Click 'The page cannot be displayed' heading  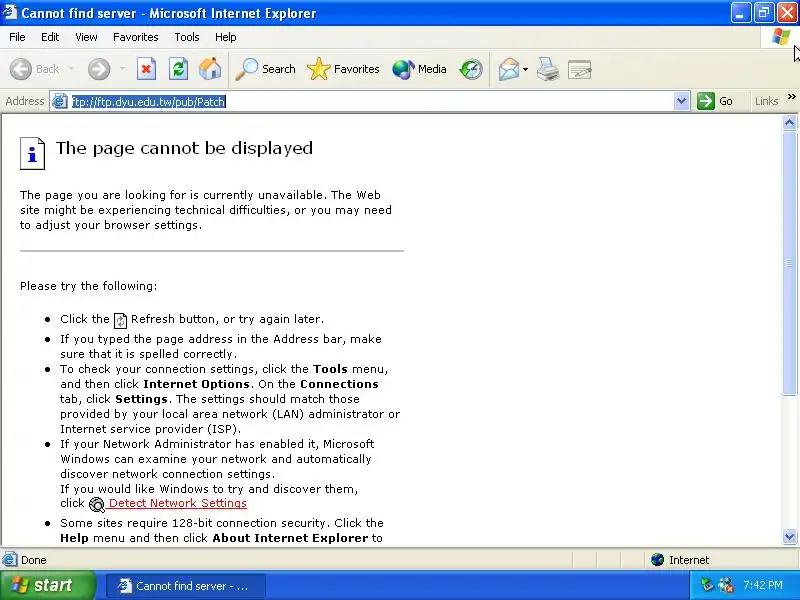pyautogui.click(x=184, y=148)
